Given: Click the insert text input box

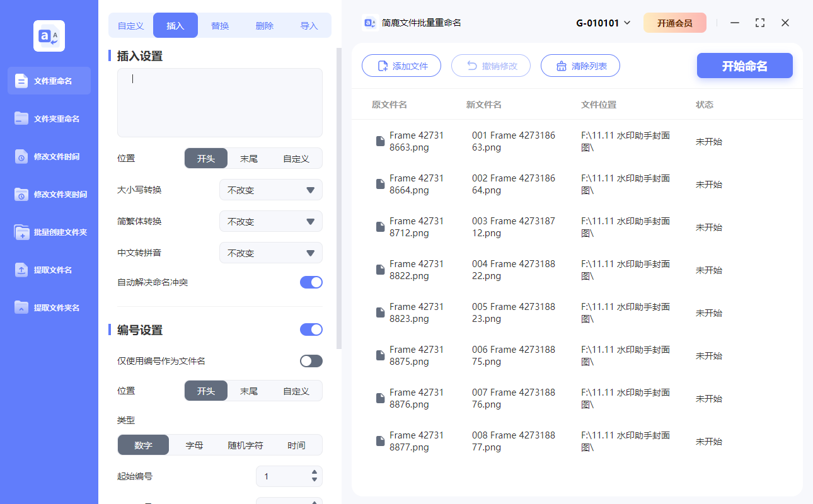Looking at the screenshot, I should 220,103.
